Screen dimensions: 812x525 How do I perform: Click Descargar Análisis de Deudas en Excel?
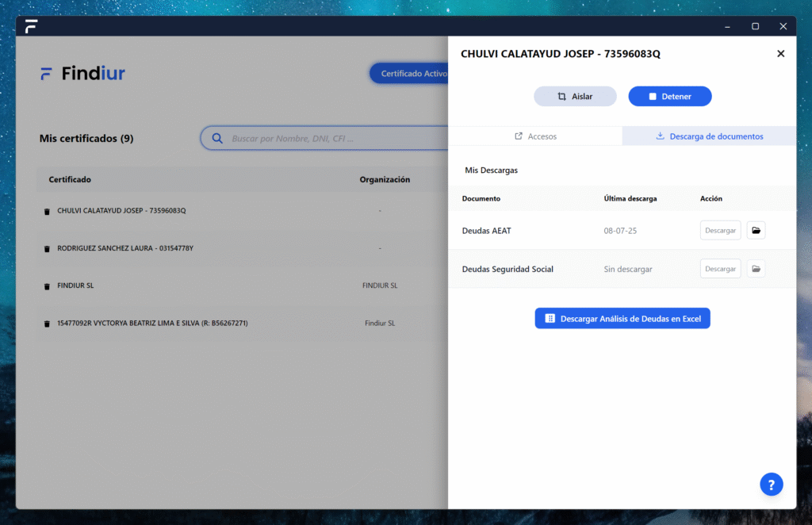click(622, 319)
